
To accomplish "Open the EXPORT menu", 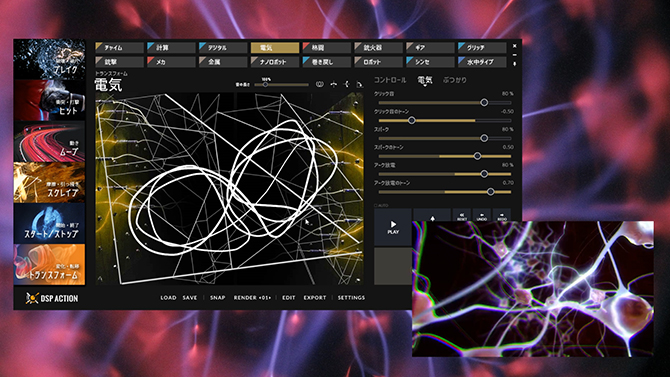I will point(314,297).
